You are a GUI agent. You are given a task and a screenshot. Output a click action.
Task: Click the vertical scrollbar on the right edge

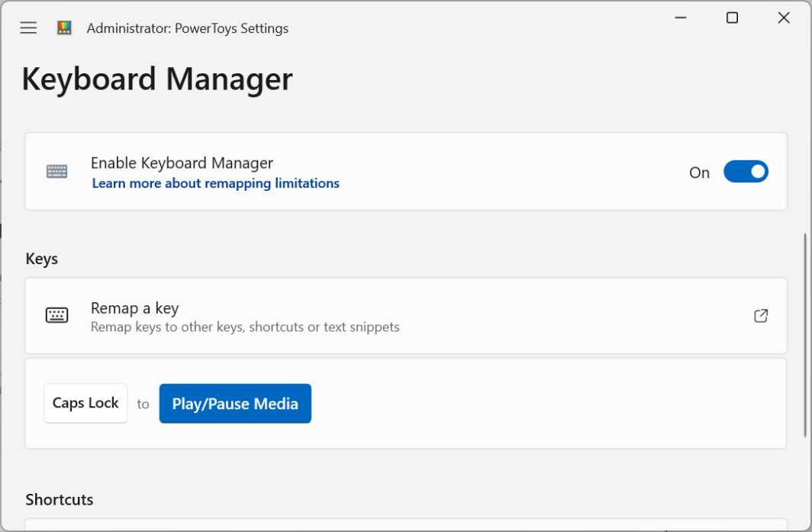click(804, 336)
